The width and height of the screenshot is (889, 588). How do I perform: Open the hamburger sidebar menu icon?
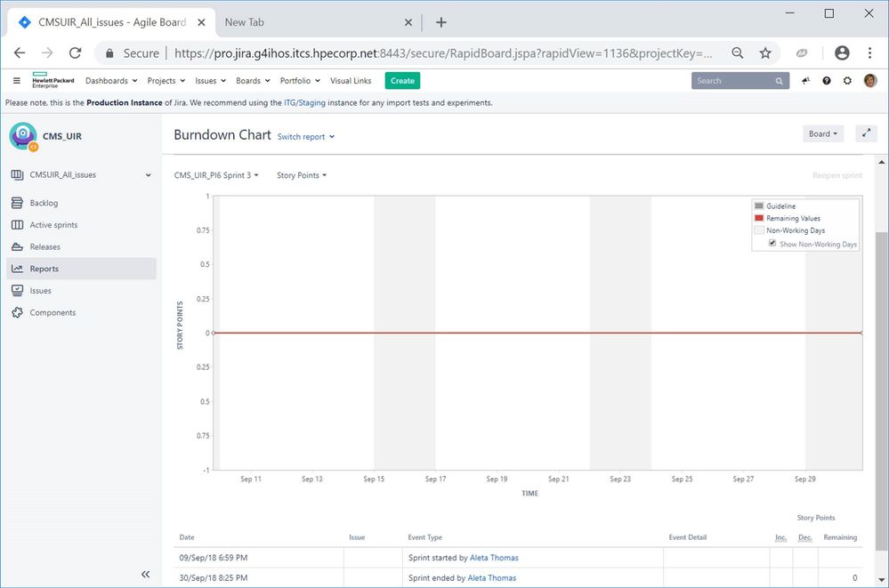tap(16, 81)
